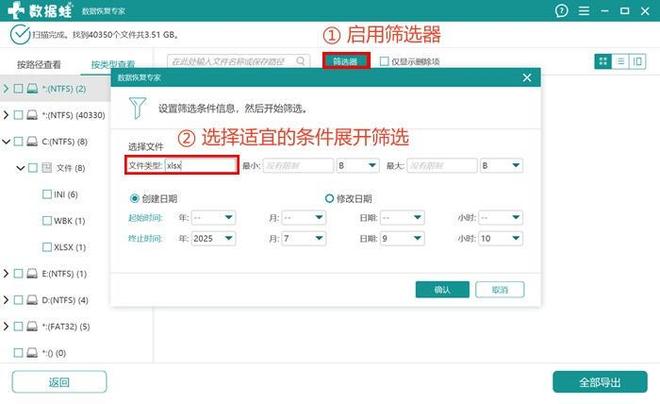660x404 pixels.
Task: Check the box for C:(NTFS) (8)
Action: point(18,141)
